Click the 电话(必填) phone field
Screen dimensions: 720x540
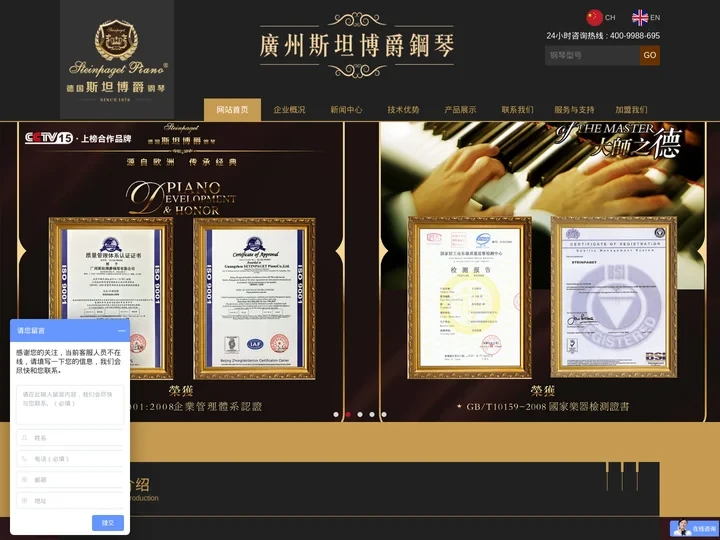tap(70, 459)
